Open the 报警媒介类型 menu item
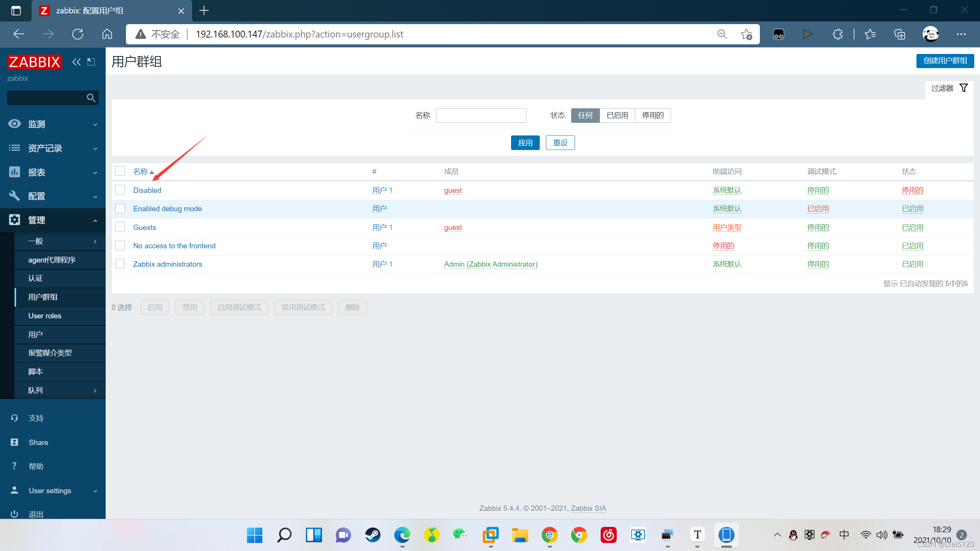Screen dimensions: 980x551 (x=60, y=353)
